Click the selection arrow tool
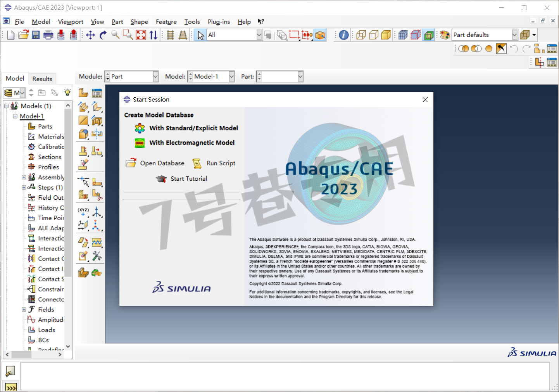Screen dimensions: 559x392 click(x=200, y=35)
